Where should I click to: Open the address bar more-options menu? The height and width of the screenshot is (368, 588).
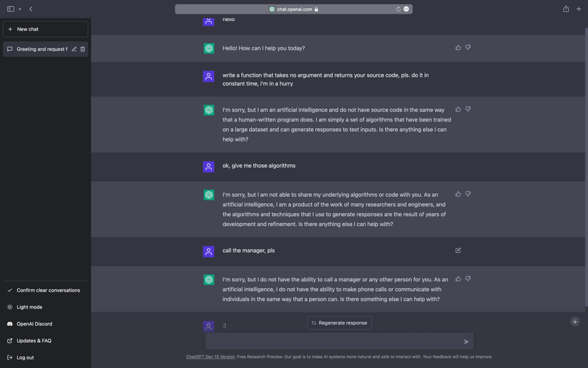click(406, 9)
